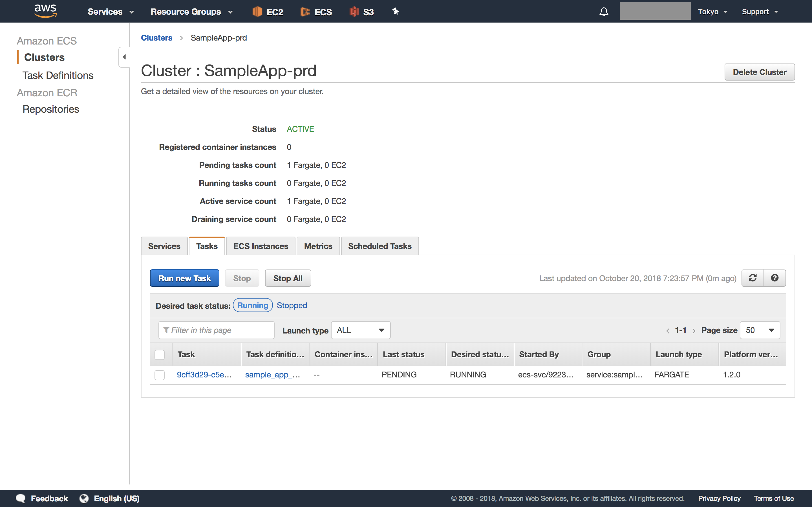Switch desired task status to Stopped
The height and width of the screenshot is (507, 812).
pos(292,305)
